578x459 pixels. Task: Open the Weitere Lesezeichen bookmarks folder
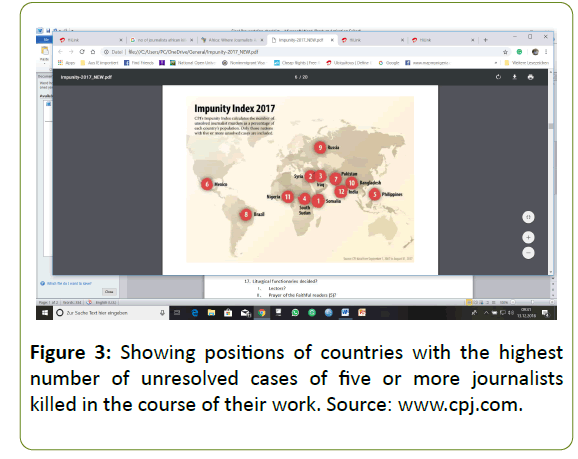(526, 63)
